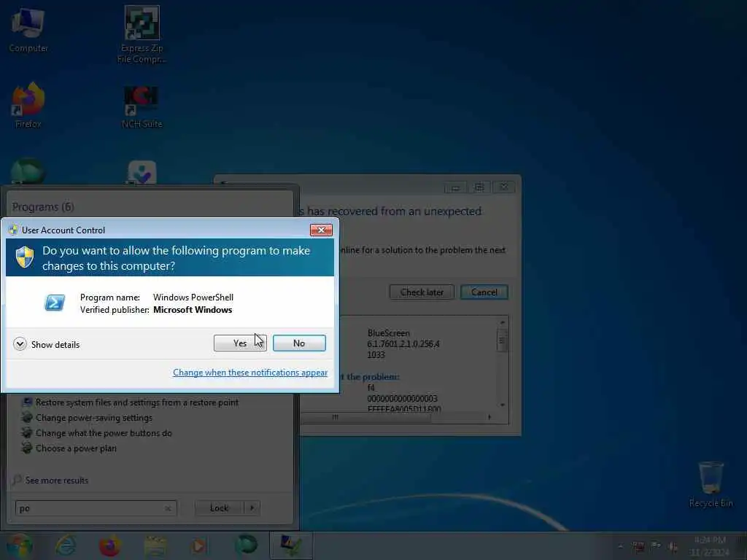Open 'Change when these notifications appear' link
The image size is (747, 560).
coord(250,373)
